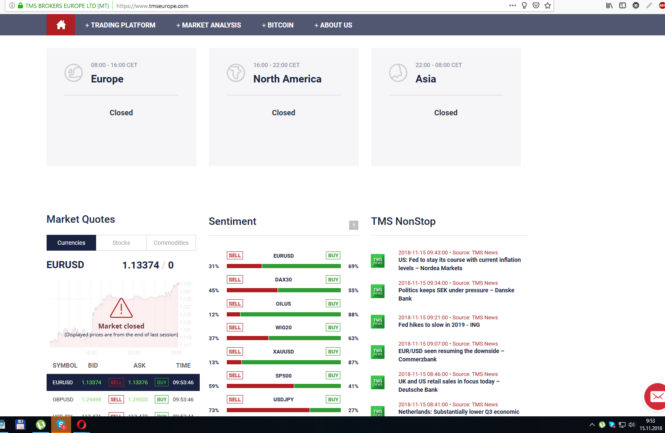Click the North America session globe icon
This screenshot has width=665, height=433.
point(235,73)
